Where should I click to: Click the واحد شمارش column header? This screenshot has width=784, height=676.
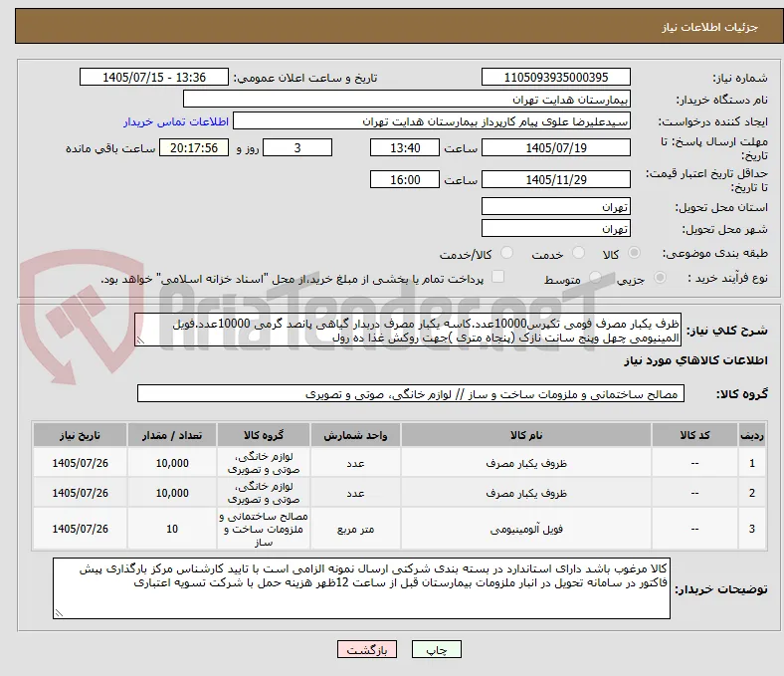pos(355,435)
